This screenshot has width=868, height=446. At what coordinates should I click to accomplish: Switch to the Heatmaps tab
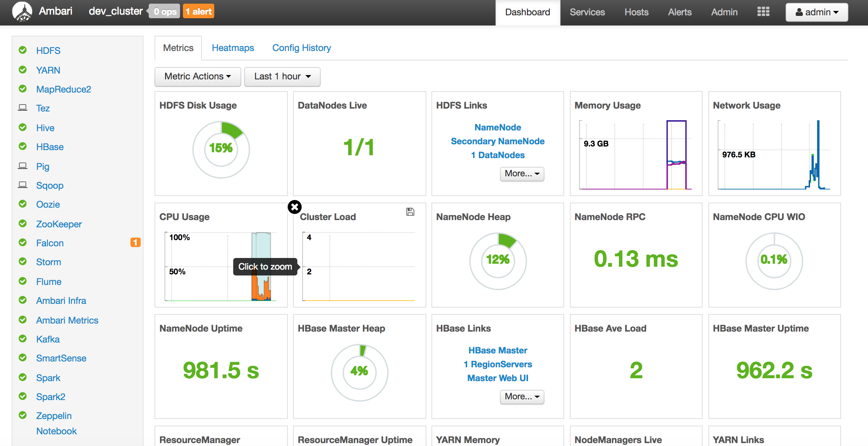tap(233, 48)
